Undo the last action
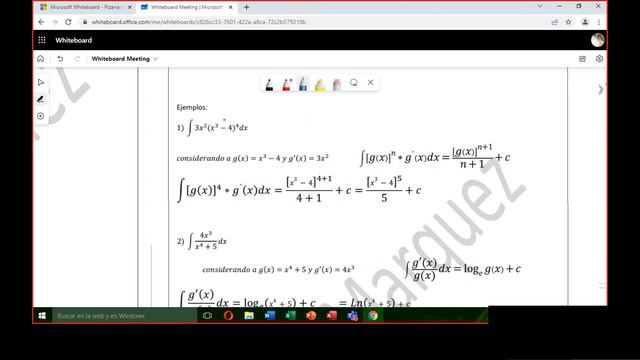Screen dimensions: 640x360 pyautogui.click(x=60, y=59)
